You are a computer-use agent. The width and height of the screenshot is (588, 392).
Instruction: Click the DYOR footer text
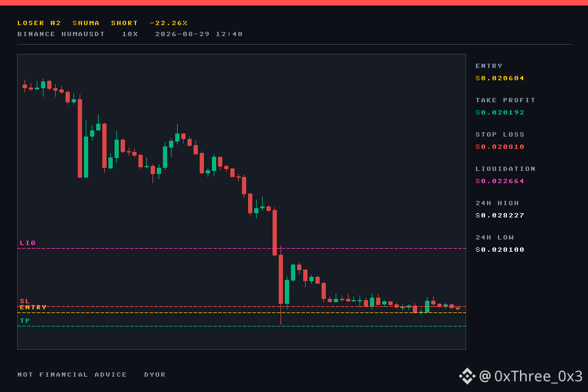pos(155,374)
